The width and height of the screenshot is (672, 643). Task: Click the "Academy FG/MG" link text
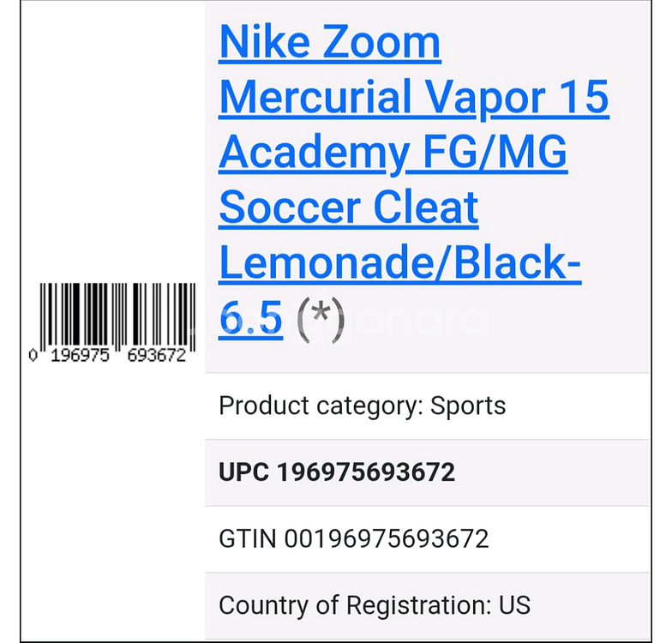pos(393,153)
